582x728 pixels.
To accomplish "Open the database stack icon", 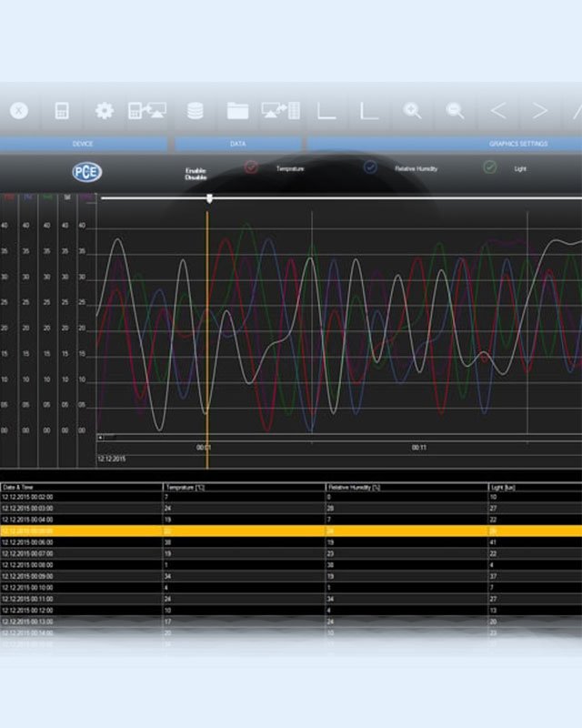I will point(195,111).
